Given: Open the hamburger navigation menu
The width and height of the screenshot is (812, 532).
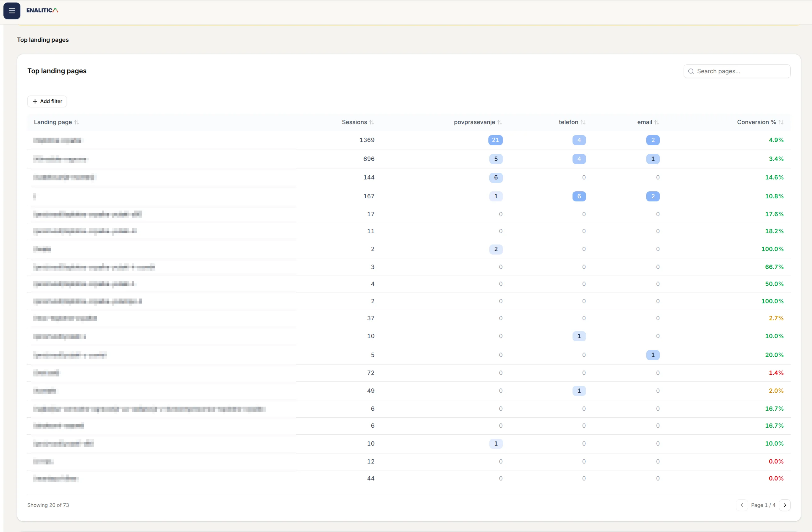Looking at the screenshot, I should point(12,11).
